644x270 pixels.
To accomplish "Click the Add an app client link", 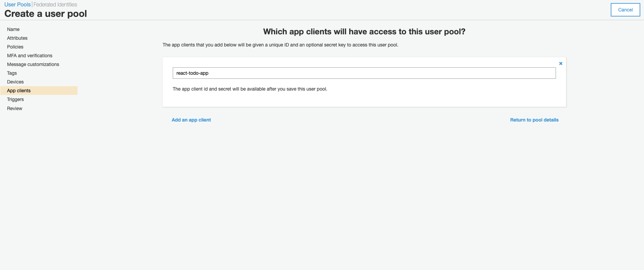I will tap(191, 120).
